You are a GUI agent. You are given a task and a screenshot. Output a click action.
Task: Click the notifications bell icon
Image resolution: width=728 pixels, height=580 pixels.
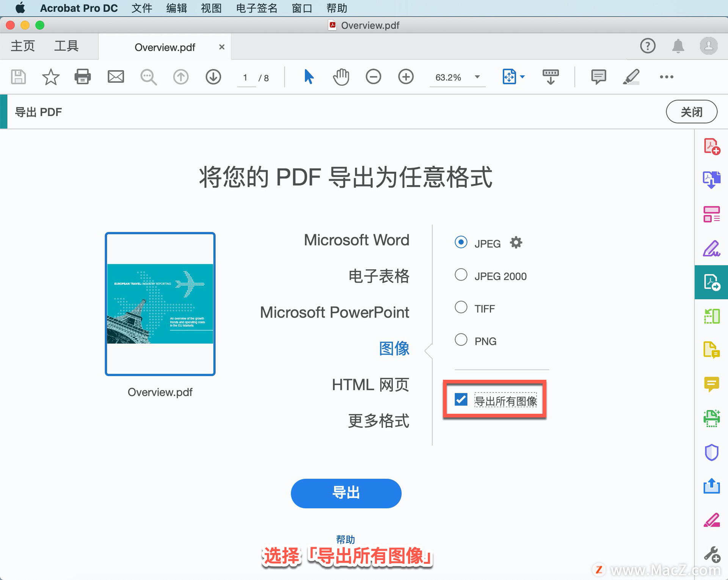point(678,46)
